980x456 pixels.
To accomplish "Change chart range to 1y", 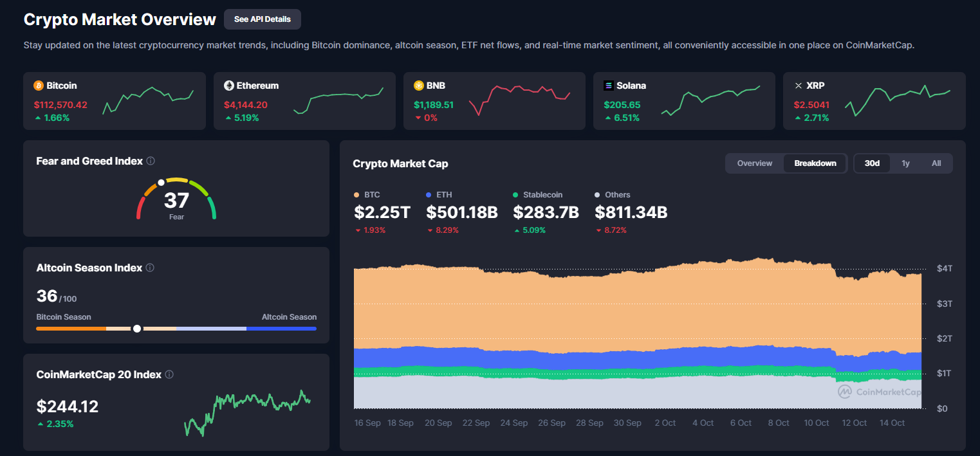I will pyautogui.click(x=905, y=163).
